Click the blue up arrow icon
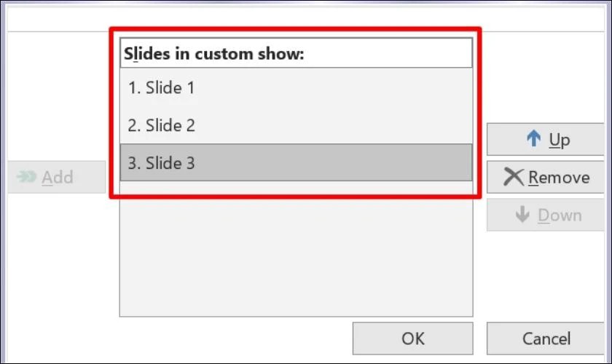Viewport: 612px width, 364px height. pyautogui.click(x=533, y=138)
